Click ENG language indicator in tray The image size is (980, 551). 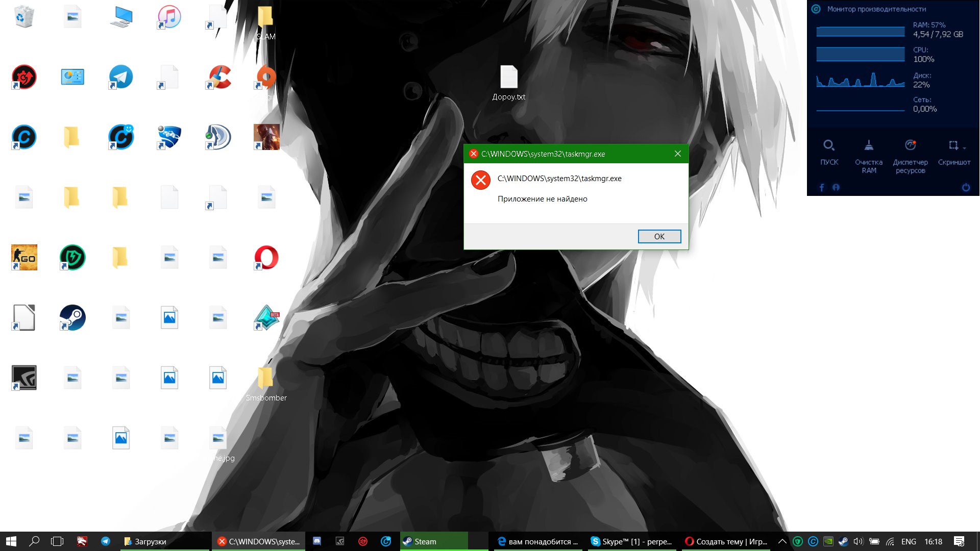click(909, 541)
